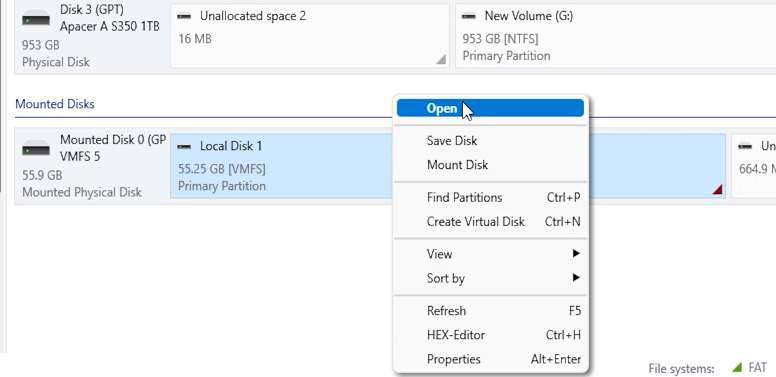Click the New Volume (G:) partition icon
This screenshot has height=377, width=776.
469,16
